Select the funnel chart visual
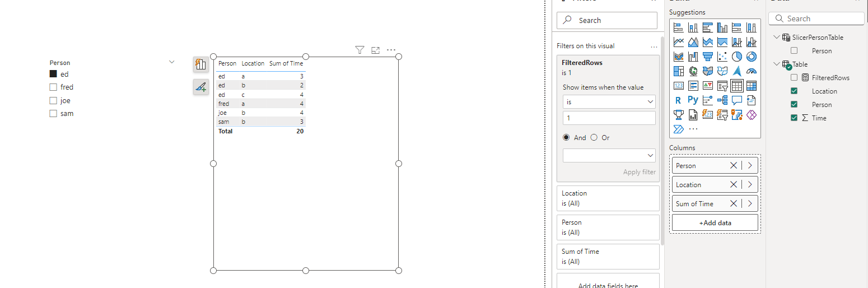Image resolution: width=868 pixels, height=288 pixels. (x=708, y=56)
